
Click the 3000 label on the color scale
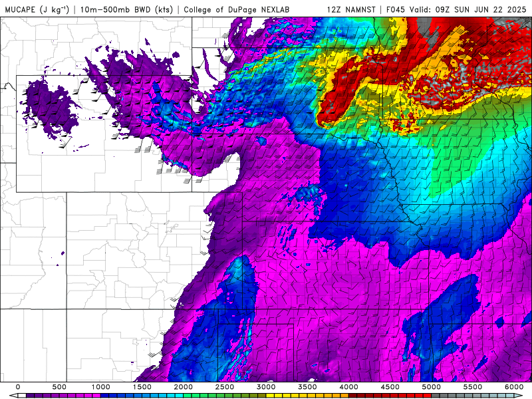(266, 387)
